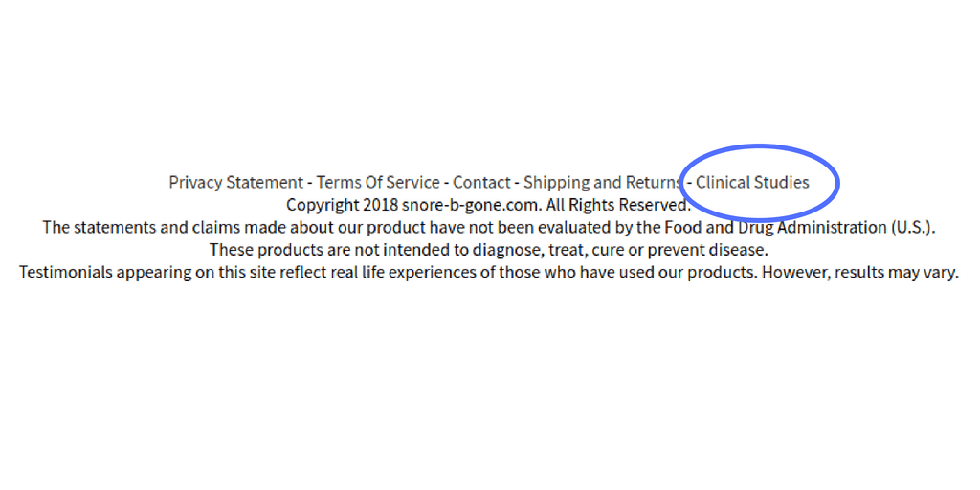
Task: Open the Contact footer link
Action: point(482,183)
